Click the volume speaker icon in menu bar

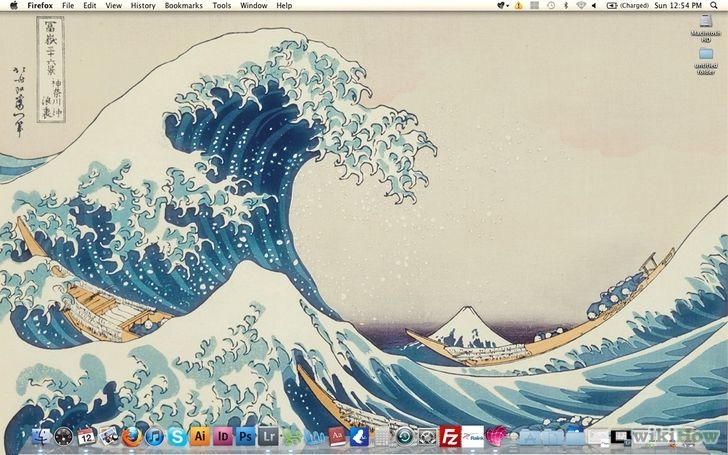coord(594,6)
